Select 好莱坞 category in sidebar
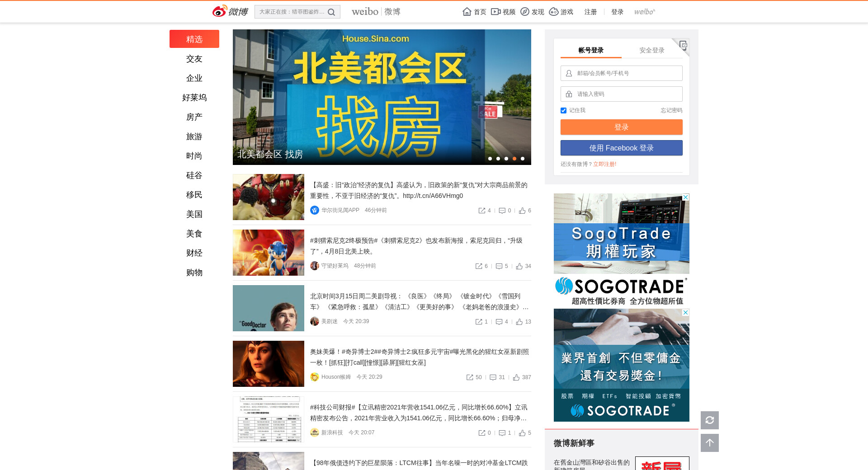Screen dimensions: 868x470 click(x=194, y=98)
